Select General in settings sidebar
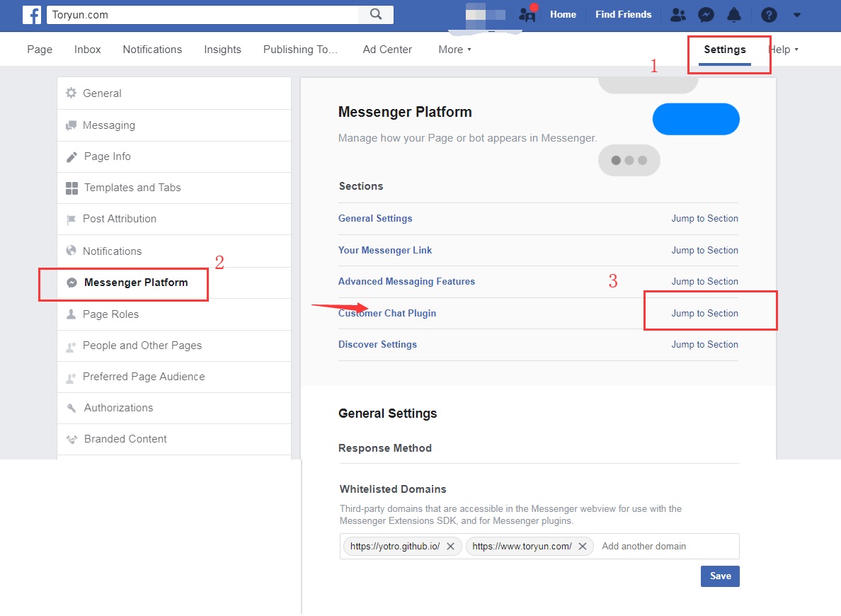 173,93
